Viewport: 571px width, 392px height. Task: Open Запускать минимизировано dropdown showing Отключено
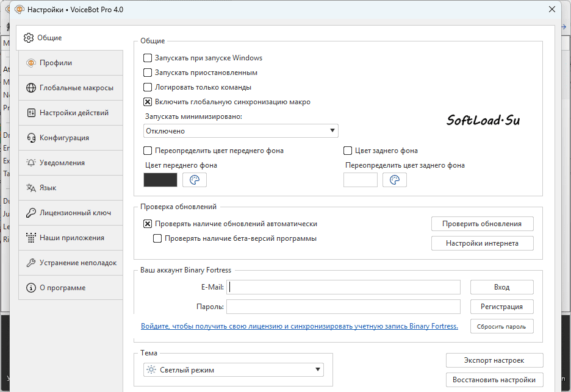[x=241, y=131]
